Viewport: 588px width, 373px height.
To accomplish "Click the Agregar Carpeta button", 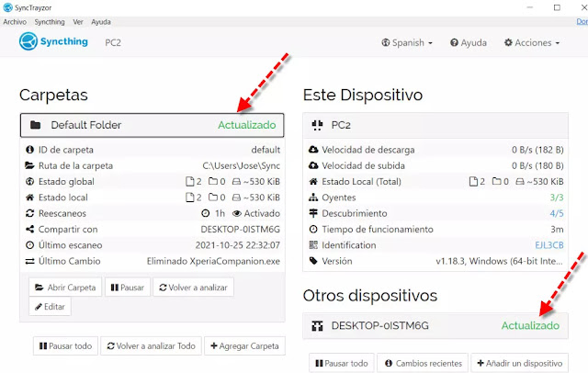I will (244, 345).
